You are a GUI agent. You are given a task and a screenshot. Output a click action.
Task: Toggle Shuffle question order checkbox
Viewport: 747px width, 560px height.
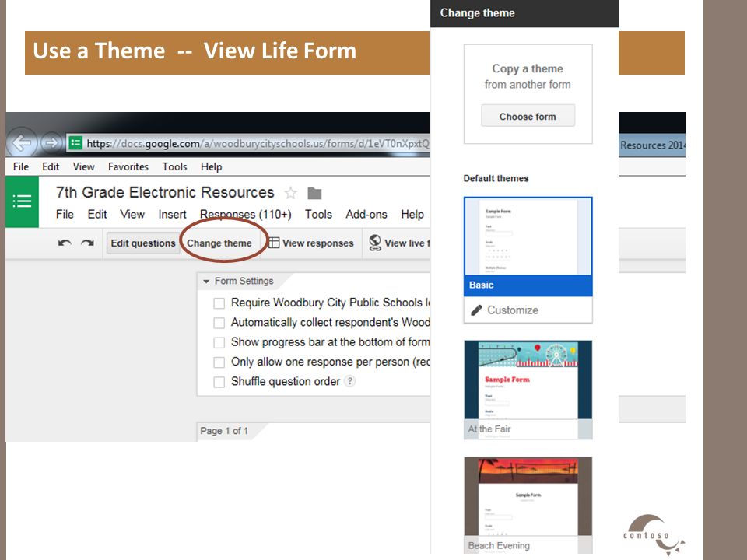(x=219, y=382)
